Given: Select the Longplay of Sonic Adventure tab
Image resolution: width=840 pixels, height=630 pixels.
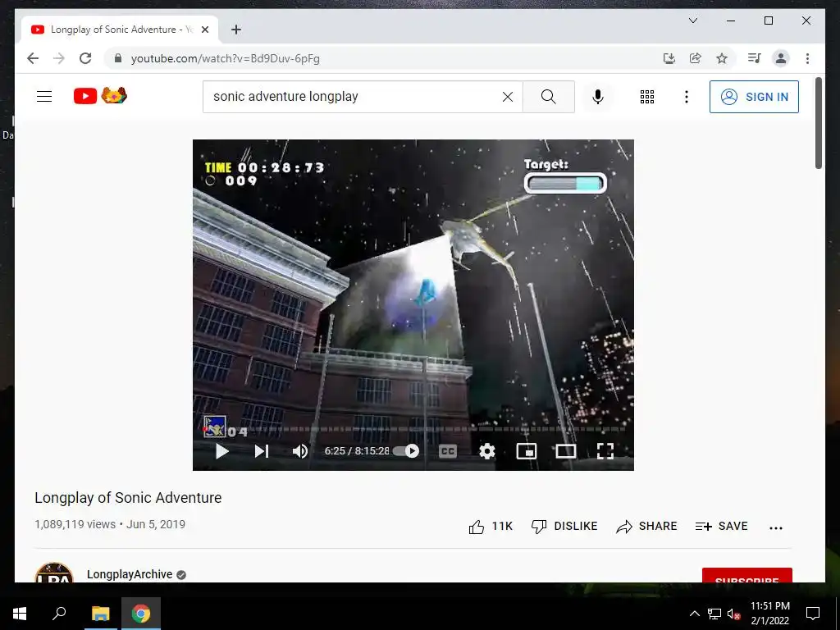Looking at the screenshot, I should (x=120, y=30).
